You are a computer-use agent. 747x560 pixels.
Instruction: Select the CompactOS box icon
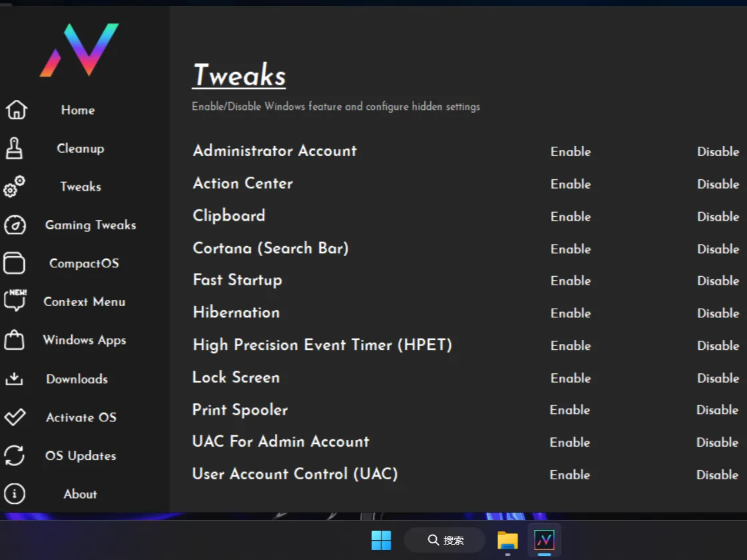coord(15,263)
